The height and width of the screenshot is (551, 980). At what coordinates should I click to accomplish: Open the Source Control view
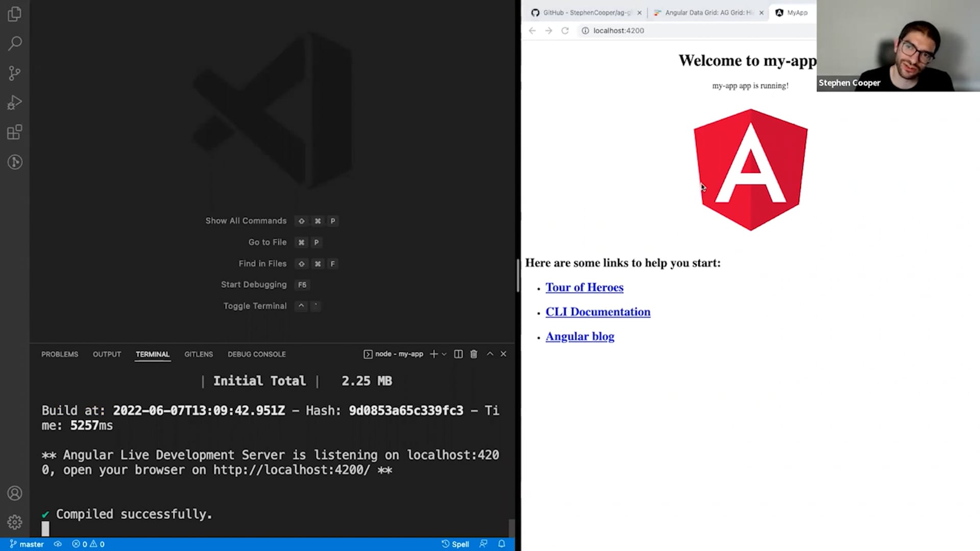pos(14,73)
